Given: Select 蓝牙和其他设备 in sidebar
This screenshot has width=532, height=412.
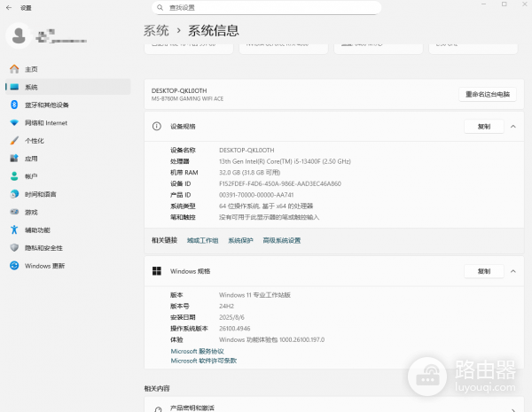Looking at the screenshot, I should (x=68, y=105).
